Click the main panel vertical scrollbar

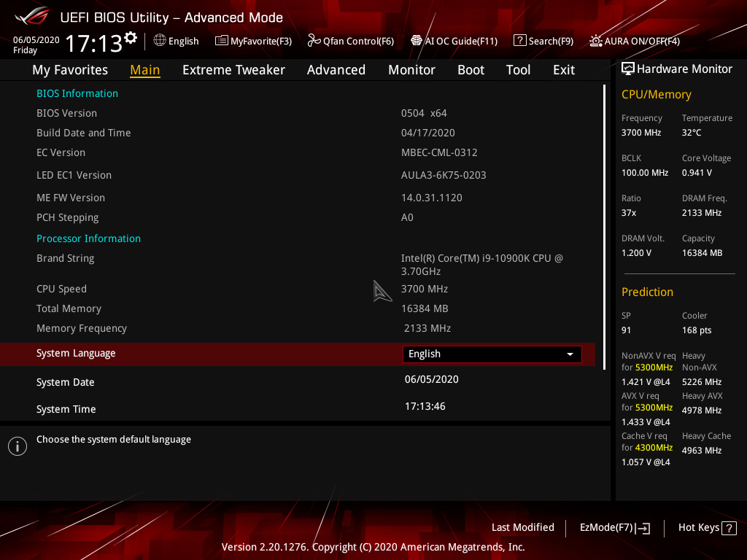(x=604, y=227)
